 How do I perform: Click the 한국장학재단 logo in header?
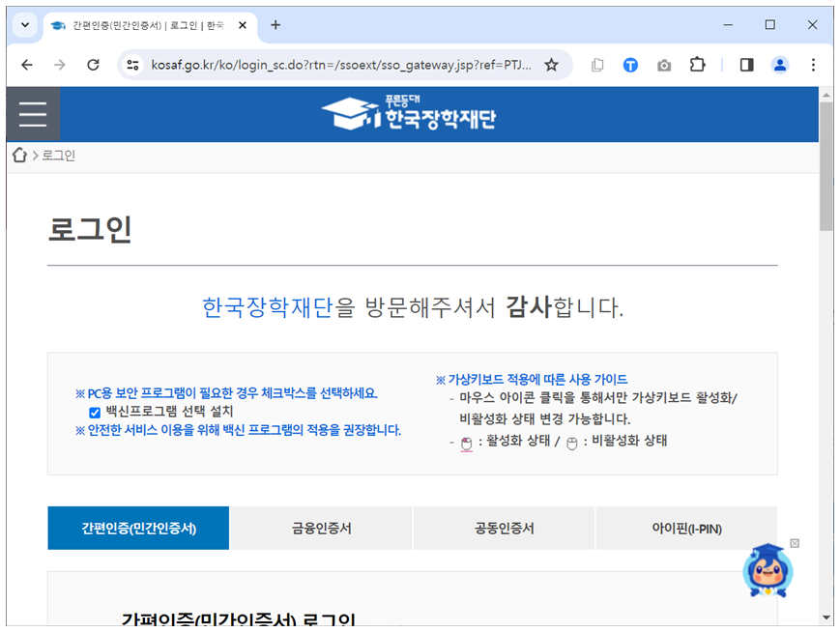(408, 113)
